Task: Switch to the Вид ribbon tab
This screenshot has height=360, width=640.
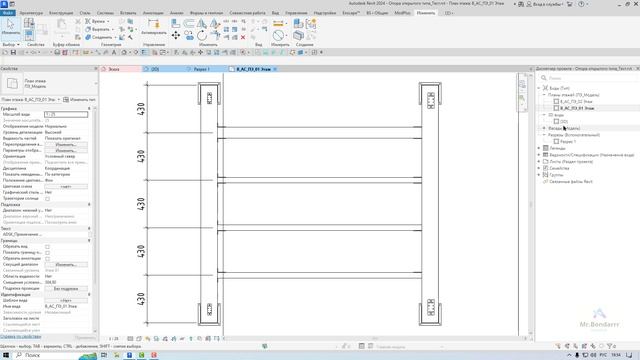Action: (276, 13)
